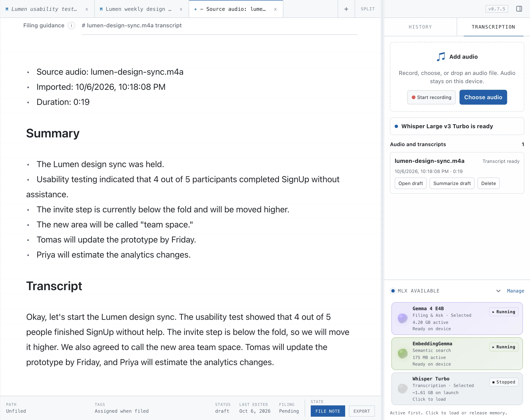This screenshot has height=420, width=530.
Task: Click the Filing guidance info icon
Action: pos(71,25)
